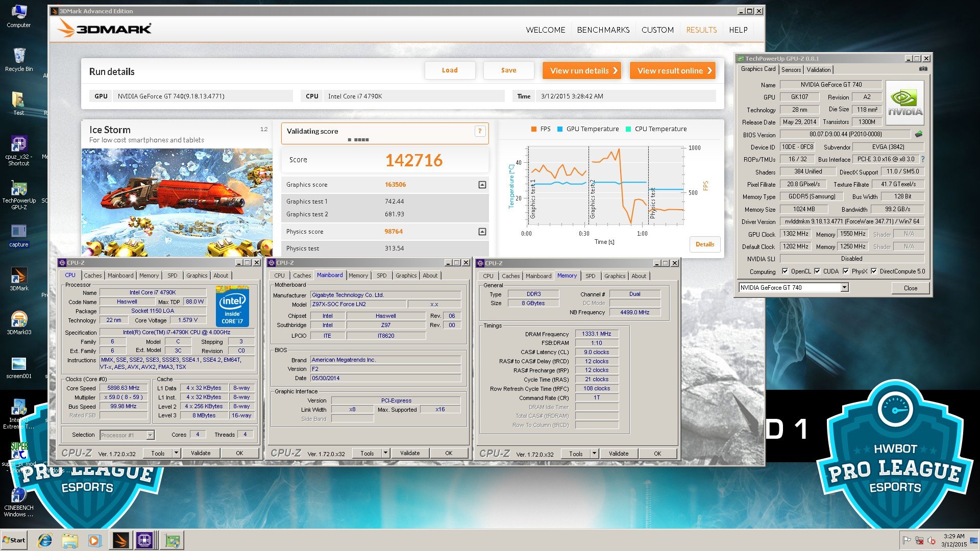Open Caches tab in first CPU-Z window
Image resolution: width=980 pixels, height=551 pixels.
click(x=92, y=275)
